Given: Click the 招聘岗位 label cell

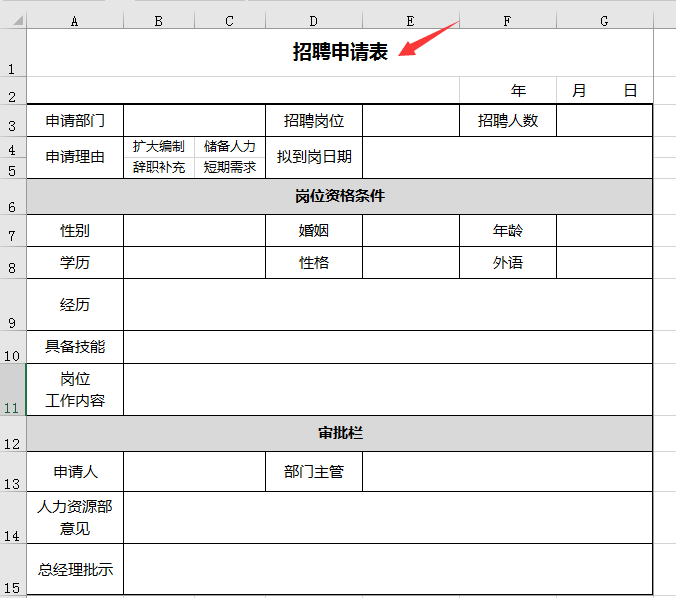Looking at the screenshot, I should pyautogui.click(x=314, y=120).
